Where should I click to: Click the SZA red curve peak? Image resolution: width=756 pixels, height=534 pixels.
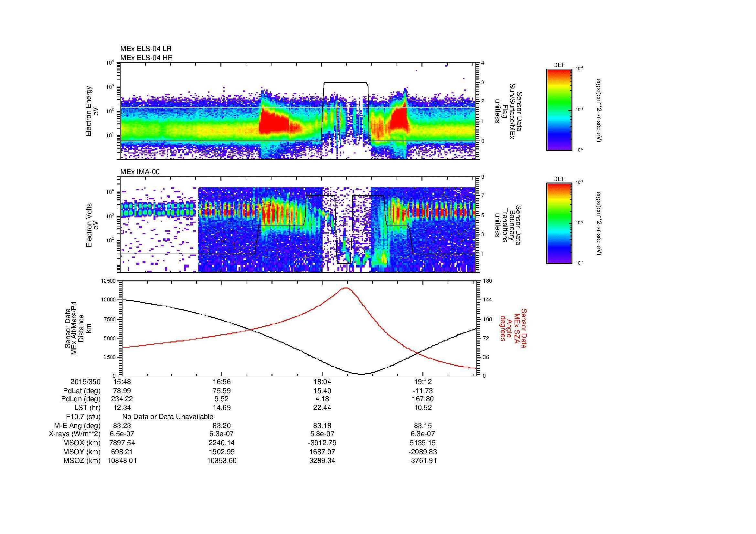[346, 288]
